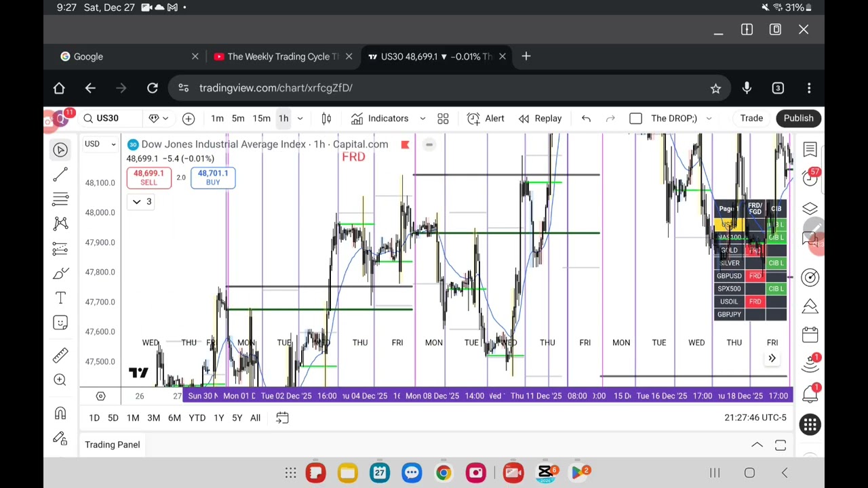Viewport: 868px width, 488px height.
Task: Select the 5m timeframe
Action: click(238, 119)
